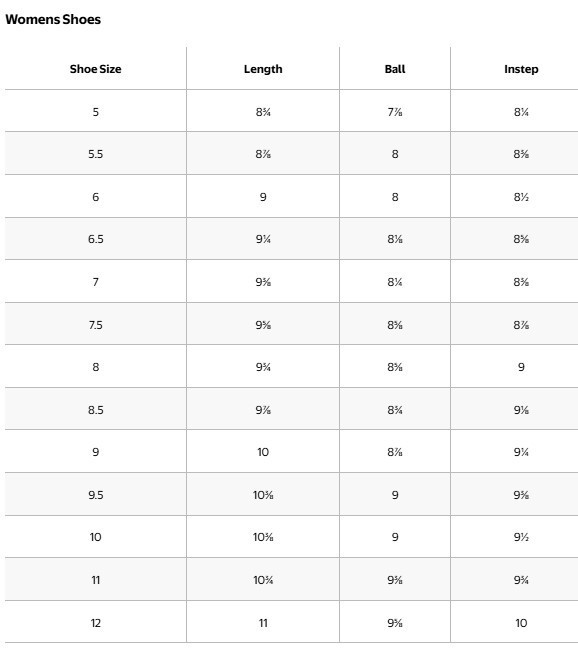Screen dimensions: 578x652
Task: Click ball value for size 5.5
Action: pyautogui.click(x=395, y=154)
